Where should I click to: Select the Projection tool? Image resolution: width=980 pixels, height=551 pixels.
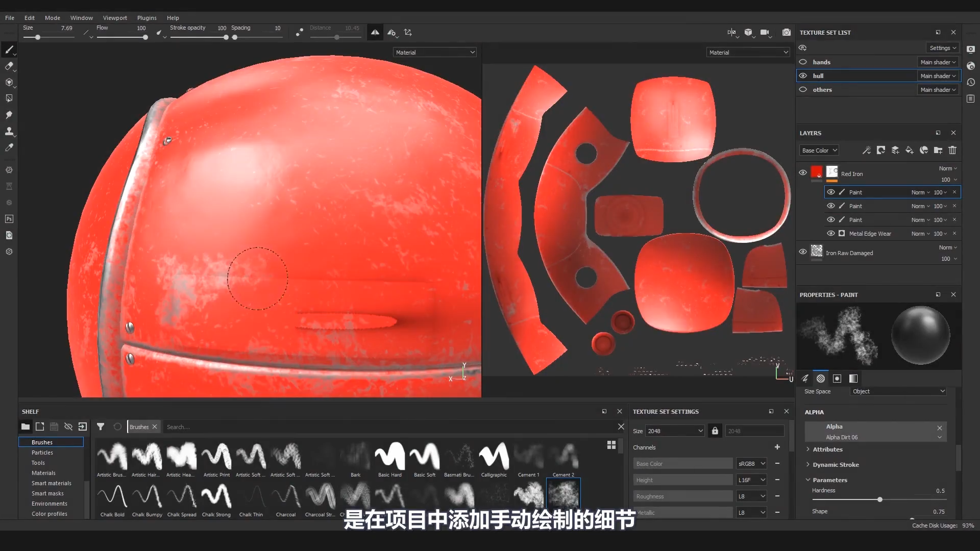point(9,82)
